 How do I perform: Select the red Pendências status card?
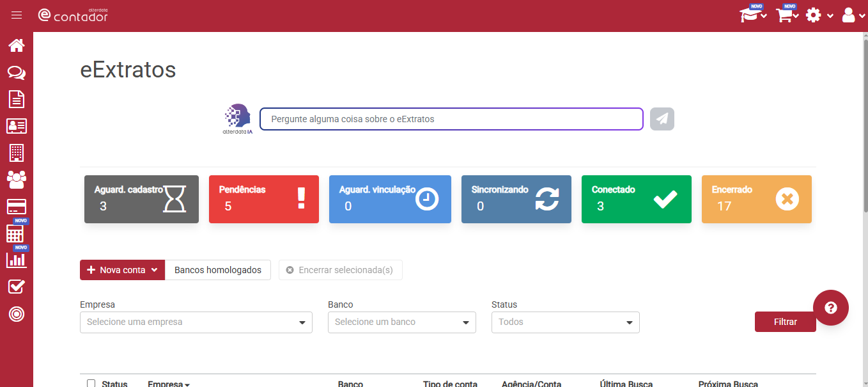click(264, 199)
